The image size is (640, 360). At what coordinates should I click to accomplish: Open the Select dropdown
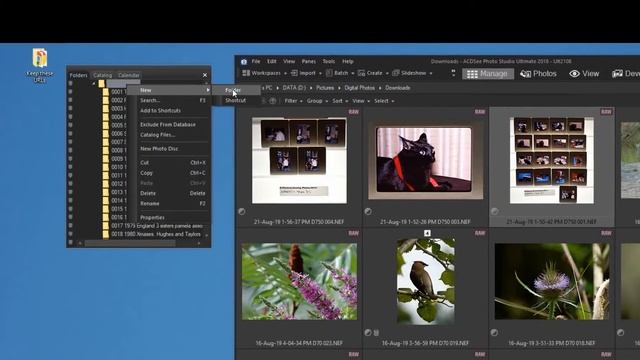[384, 101]
